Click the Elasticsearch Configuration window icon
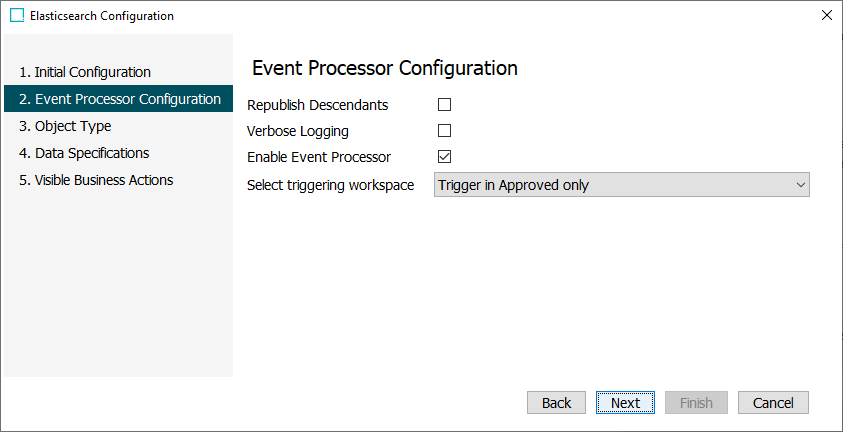 click(x=17, y=16)
